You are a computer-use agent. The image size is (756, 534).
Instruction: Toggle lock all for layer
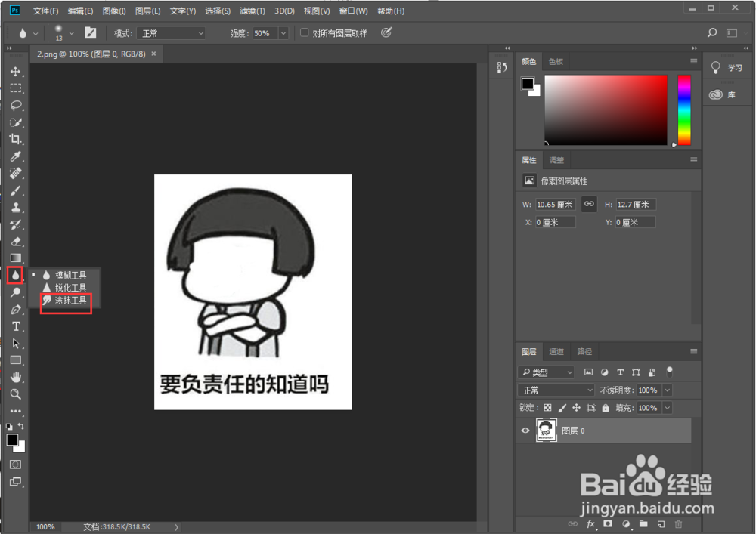pos(606,408)
